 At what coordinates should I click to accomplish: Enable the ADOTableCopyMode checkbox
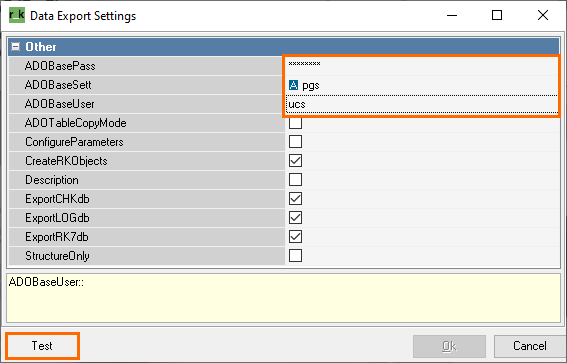point(295,123)
